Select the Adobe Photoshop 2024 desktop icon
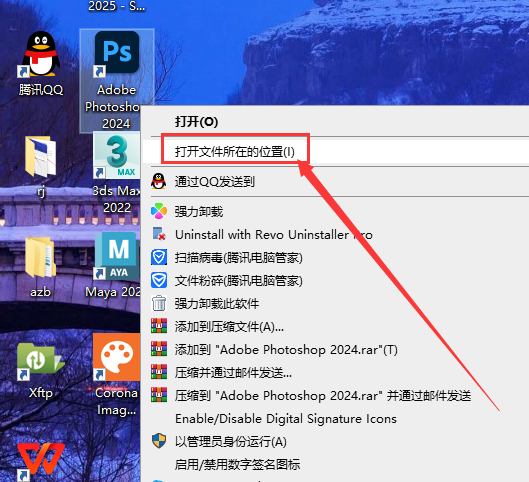The image size is (529, 482). coord(117,53)
